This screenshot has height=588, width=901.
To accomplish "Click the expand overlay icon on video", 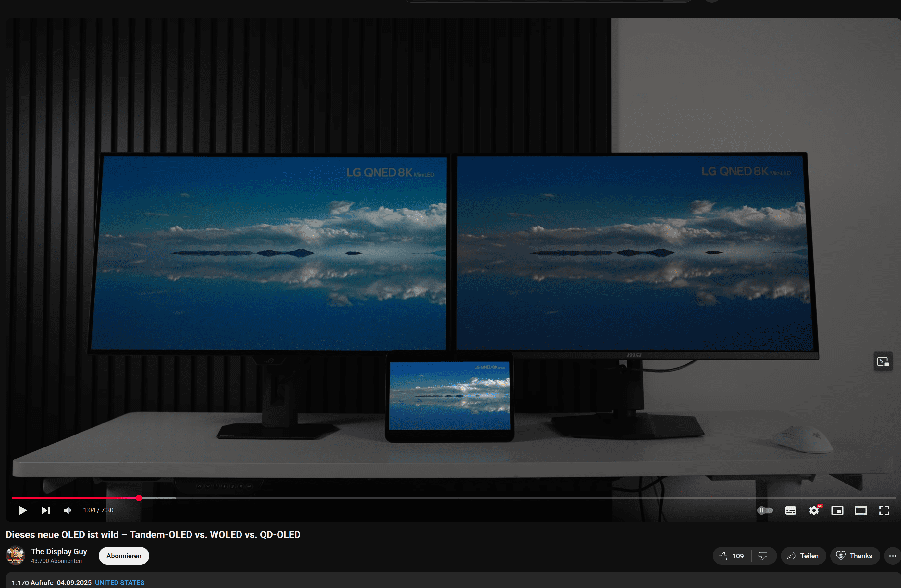I will click(882, 362).
